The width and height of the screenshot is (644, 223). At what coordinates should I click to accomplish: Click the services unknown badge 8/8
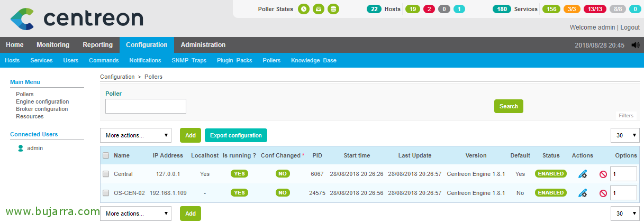pos(618,9)
